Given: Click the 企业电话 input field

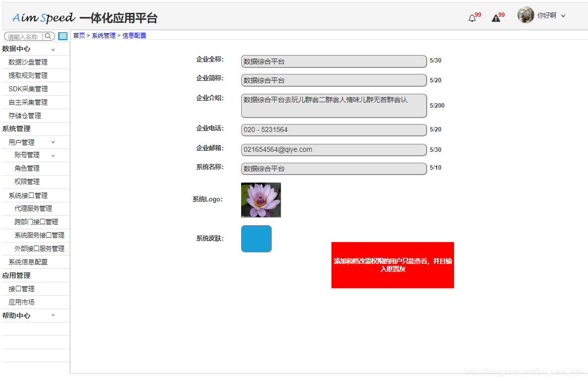Looking at the screenshot, I should [334, 130].
